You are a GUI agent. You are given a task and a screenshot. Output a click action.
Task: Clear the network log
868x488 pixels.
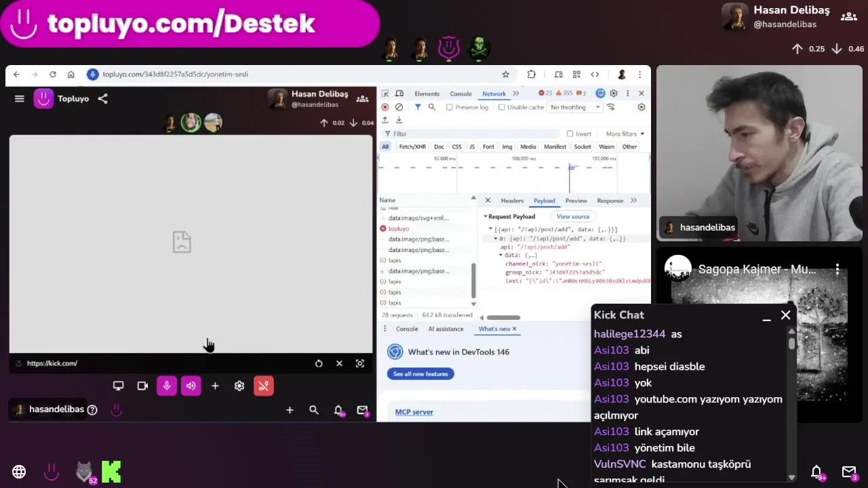pos(399,107)
